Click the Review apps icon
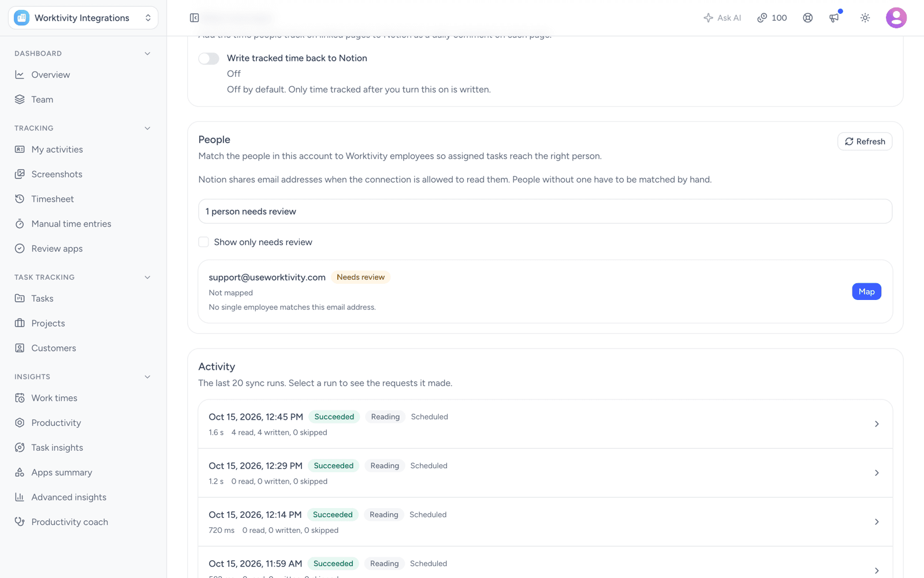This screenshot has height=578, width=924. point(20,249)
